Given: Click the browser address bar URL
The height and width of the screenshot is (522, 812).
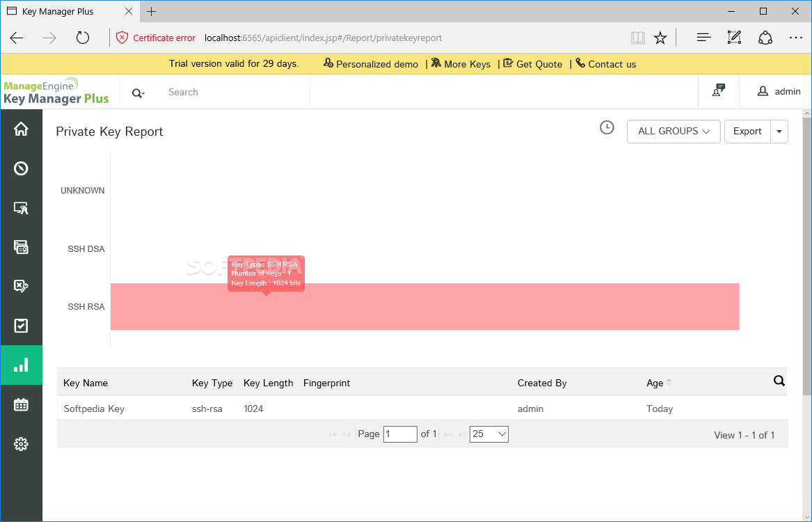Looking at the screenshot, I should point(323,38).
